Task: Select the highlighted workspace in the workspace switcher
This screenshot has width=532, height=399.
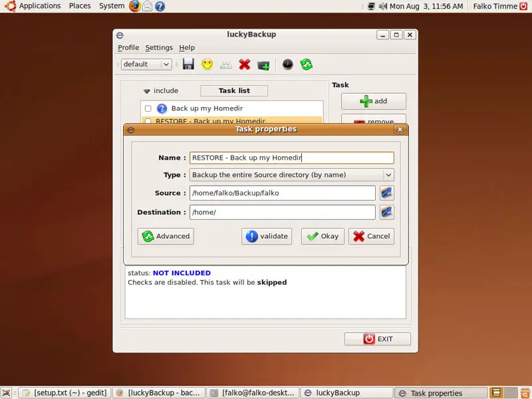Action: (x=496, y=393)
